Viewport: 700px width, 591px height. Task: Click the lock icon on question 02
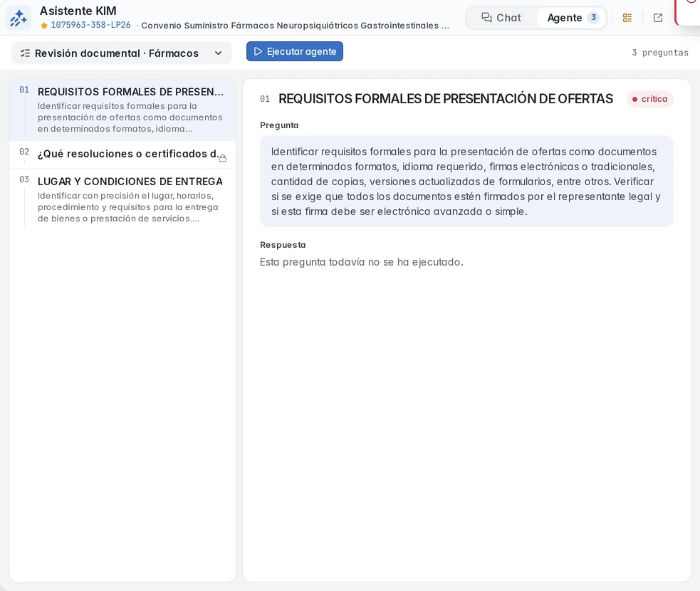coord(223,158)
